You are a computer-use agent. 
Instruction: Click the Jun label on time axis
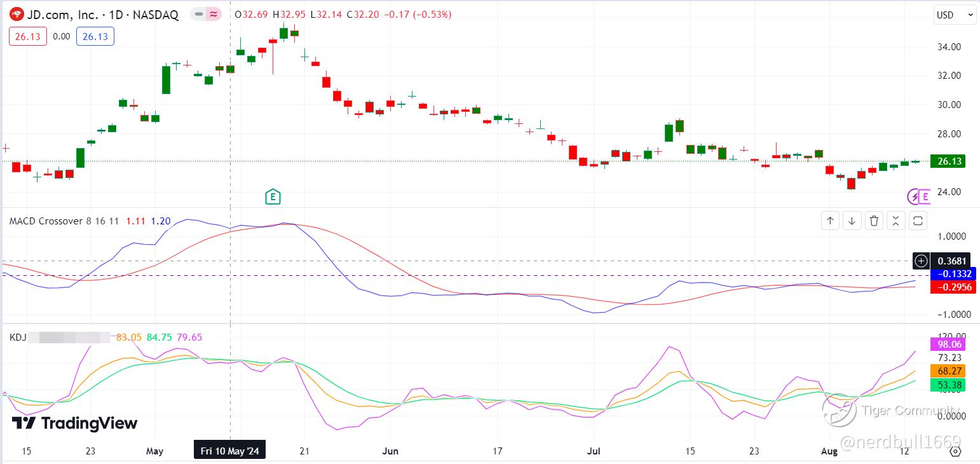(x=391, y=451)
